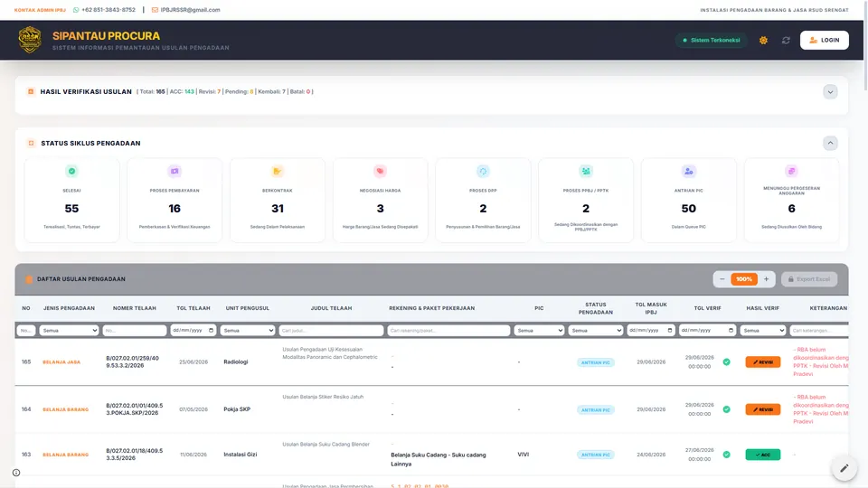Click the green verified check in row 165

(x=726, y=361)
